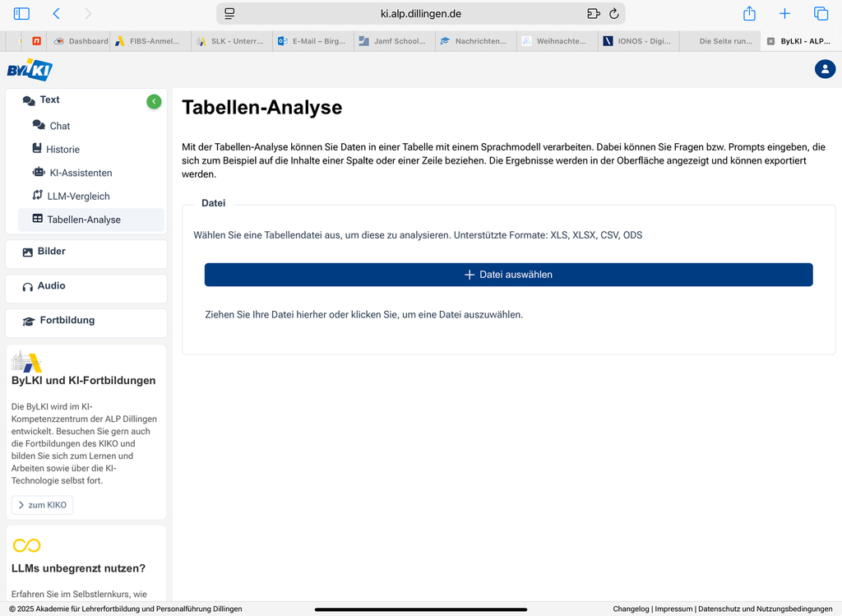Viewport: 842px width, 616px height.
Task: Click the Datei auswählen button
Action: (x=508, y=275)
